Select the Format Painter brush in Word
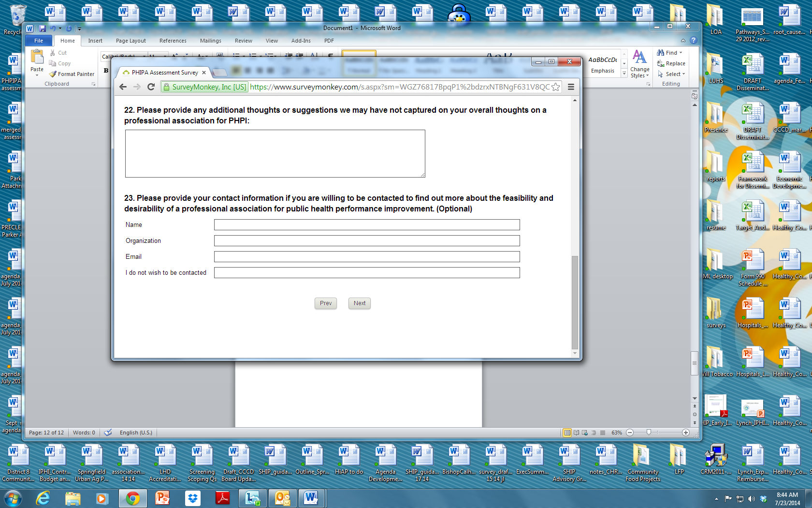812x508 pixels. (72, 74)
